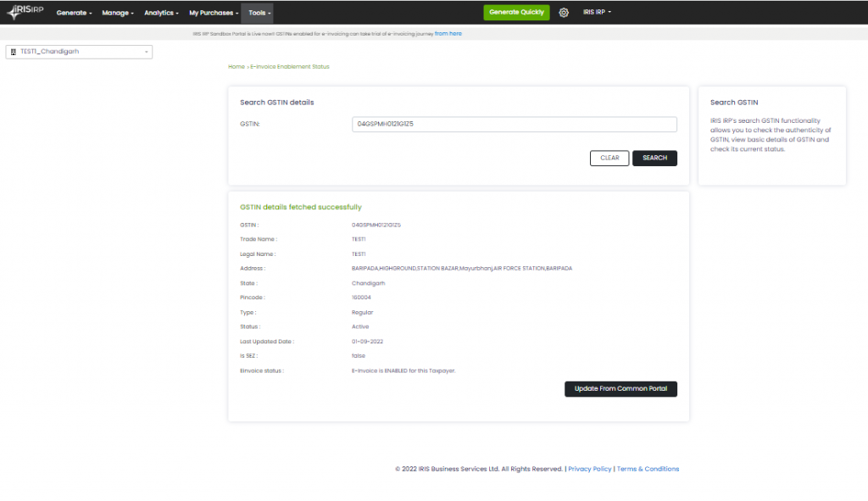
Task: Click the IRIS IRP logo
Action: pos(24,11)
